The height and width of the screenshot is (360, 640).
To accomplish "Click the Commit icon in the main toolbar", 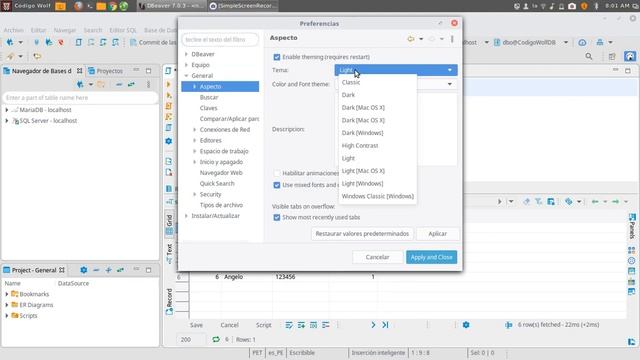I will point(133,42).
